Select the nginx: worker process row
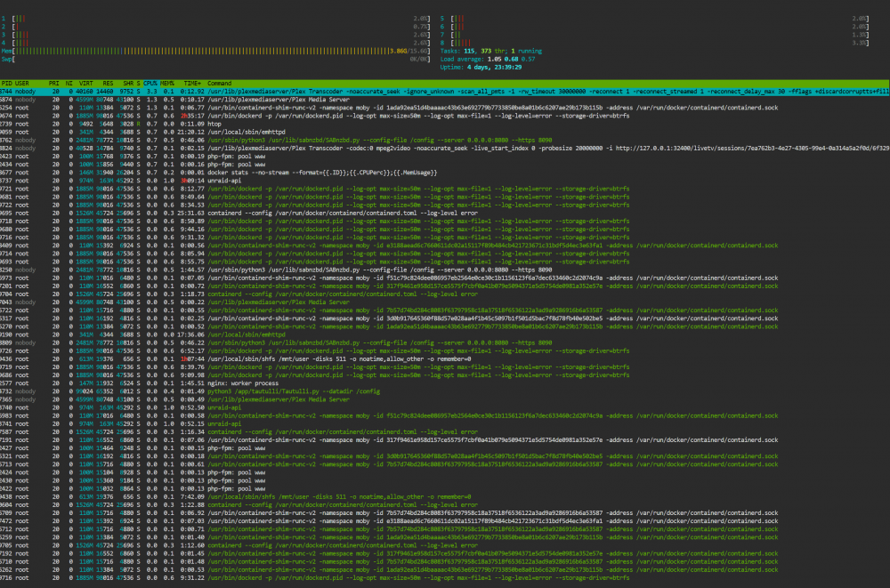The image size is (890, 588). (x=445, y=383)
